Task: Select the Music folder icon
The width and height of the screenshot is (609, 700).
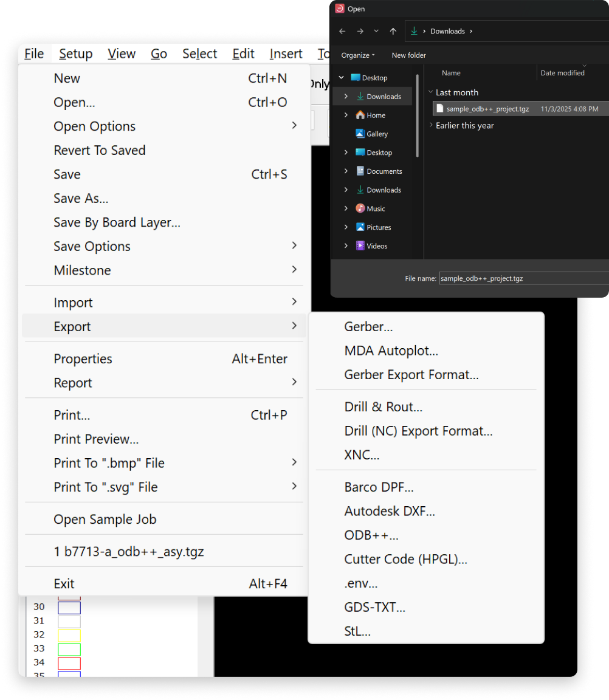Action: tap(360, 208)
